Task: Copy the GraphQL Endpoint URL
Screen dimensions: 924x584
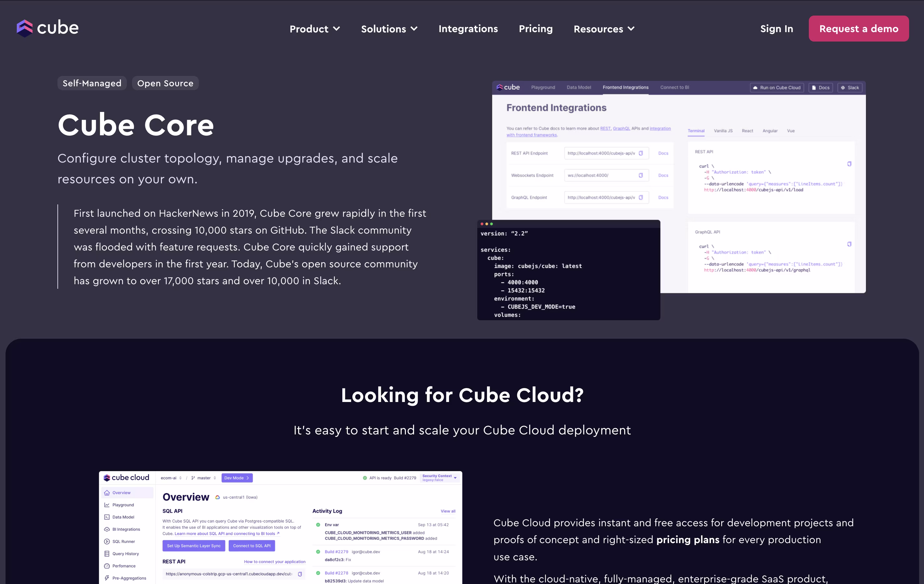Action: tap(640, 198)
